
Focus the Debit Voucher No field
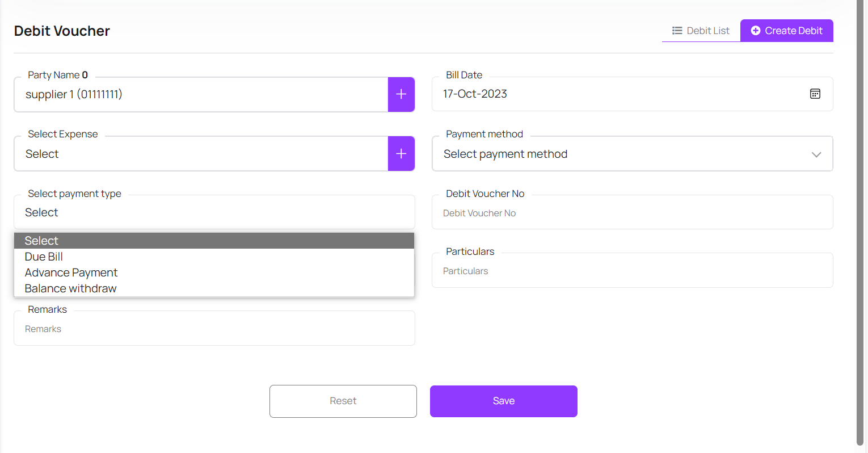point(632,213)
